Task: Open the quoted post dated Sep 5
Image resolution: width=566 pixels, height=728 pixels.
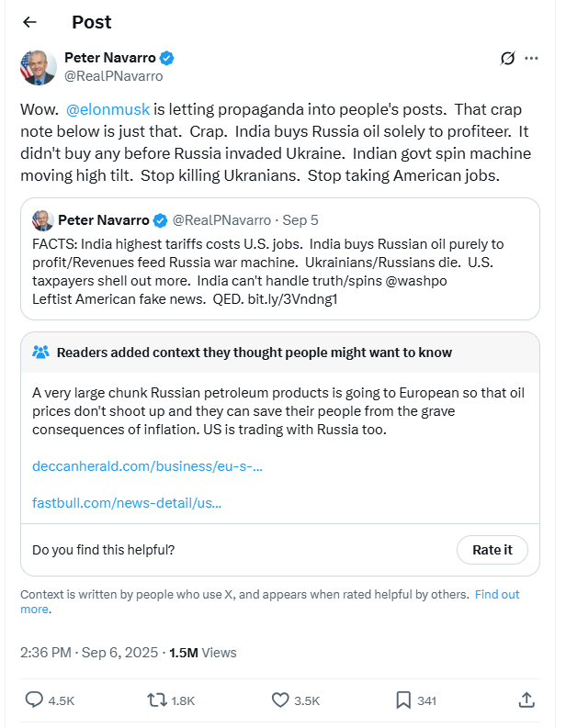Action: 279,259
